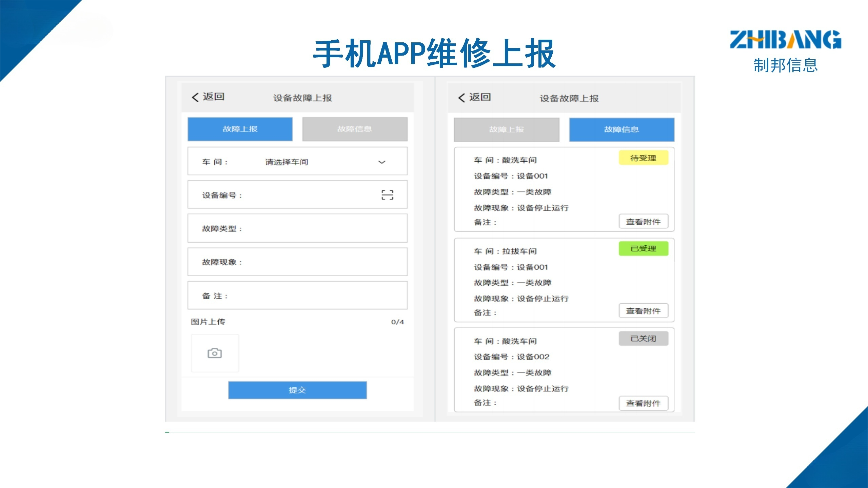Click the 0/4 image upload counter

[398, 322]
